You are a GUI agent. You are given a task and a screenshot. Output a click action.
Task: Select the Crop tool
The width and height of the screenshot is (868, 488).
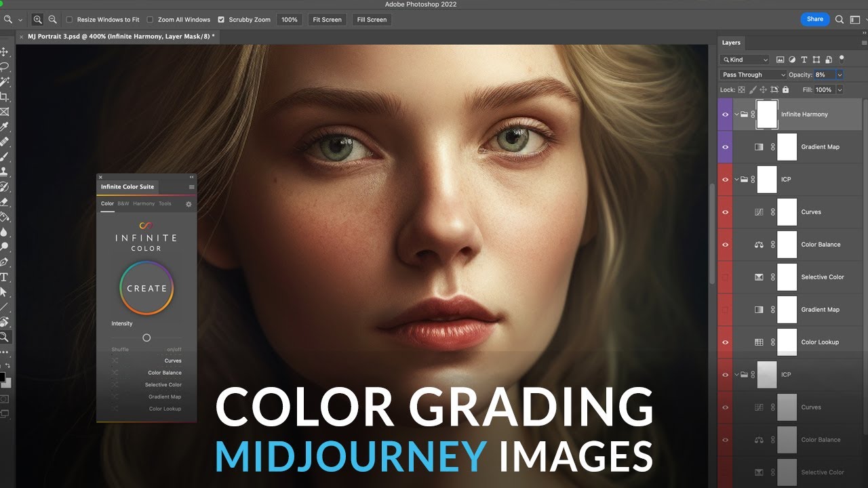pos(4,97)
